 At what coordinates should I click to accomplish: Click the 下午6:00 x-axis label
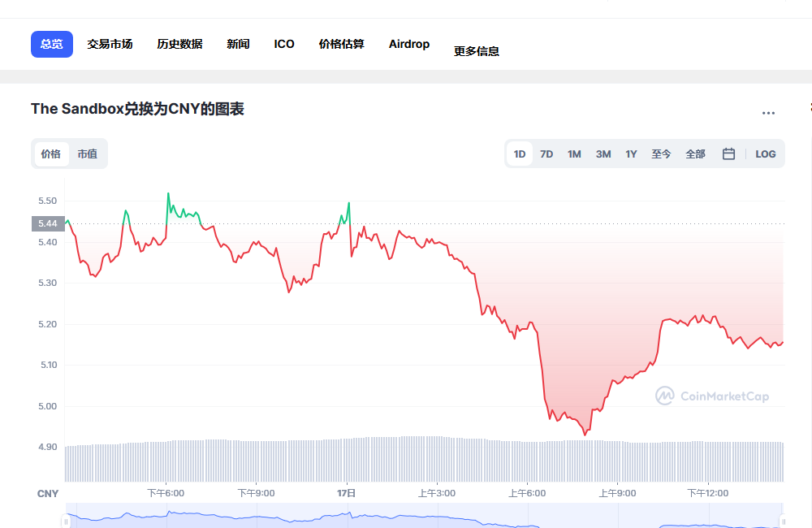pos(166,493)
